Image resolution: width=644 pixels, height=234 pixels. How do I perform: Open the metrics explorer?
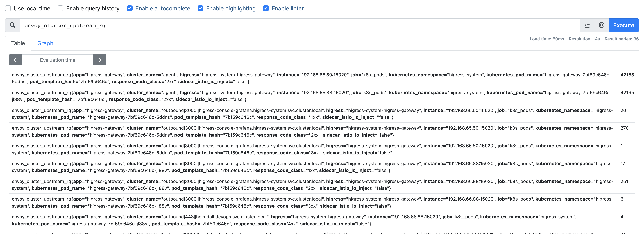[x=587, y=25]
